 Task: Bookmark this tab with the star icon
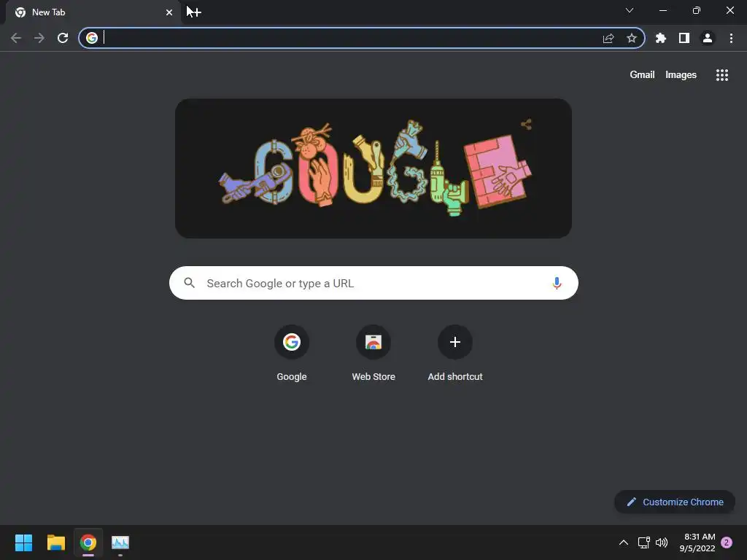pyautogui.click(x=632, y=38)
